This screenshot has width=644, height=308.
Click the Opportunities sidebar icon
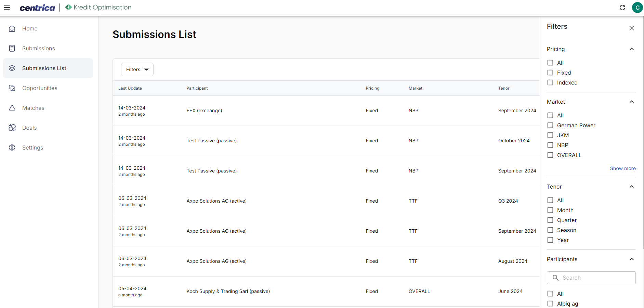[12, 88]
